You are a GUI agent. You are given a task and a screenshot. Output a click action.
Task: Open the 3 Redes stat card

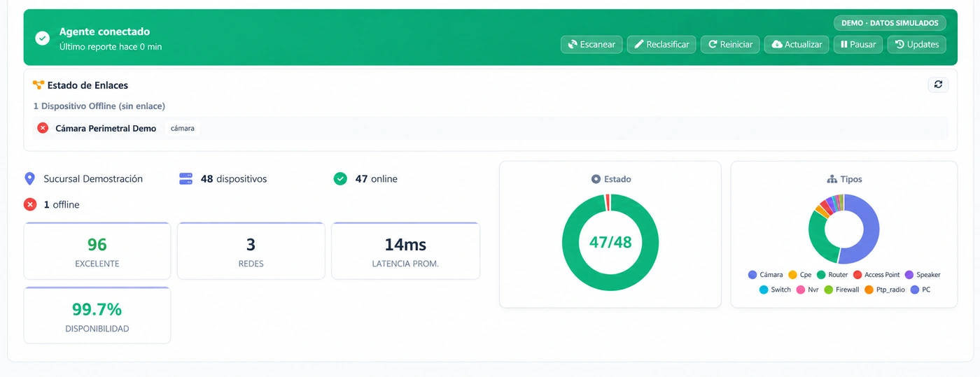[251, 250]
